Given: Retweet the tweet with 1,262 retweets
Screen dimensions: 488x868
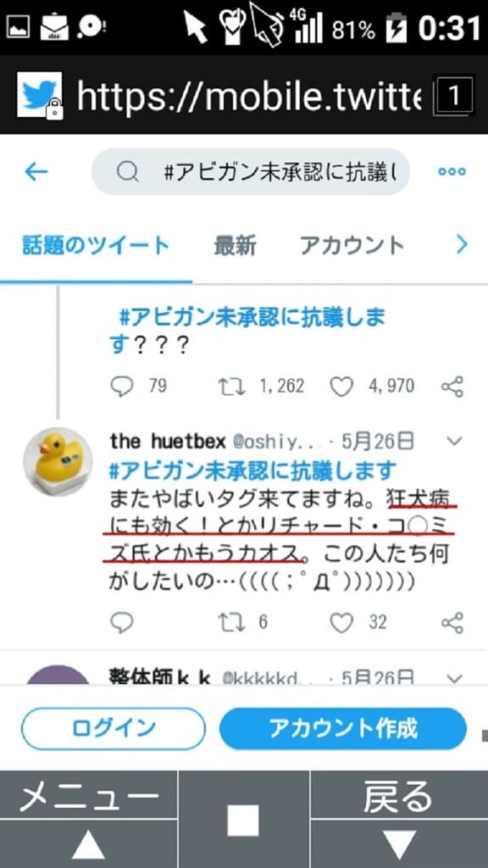Looking at the screenshot, I should point(231,387).
